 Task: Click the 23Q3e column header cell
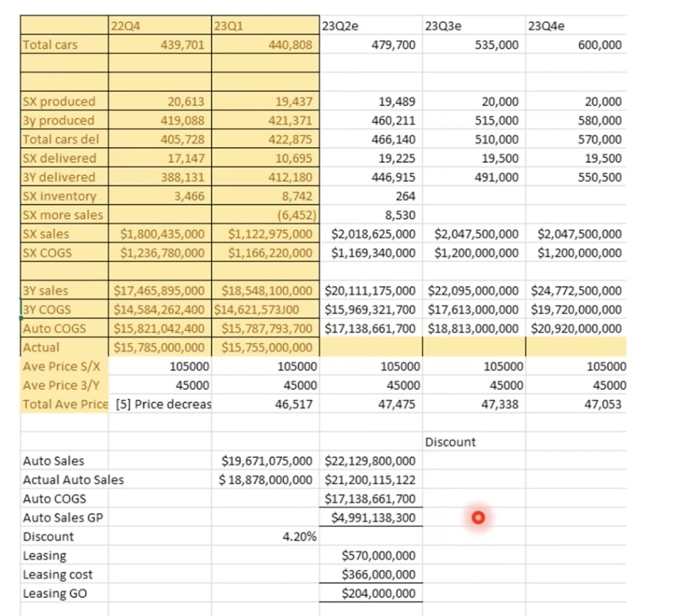(474, 27)
